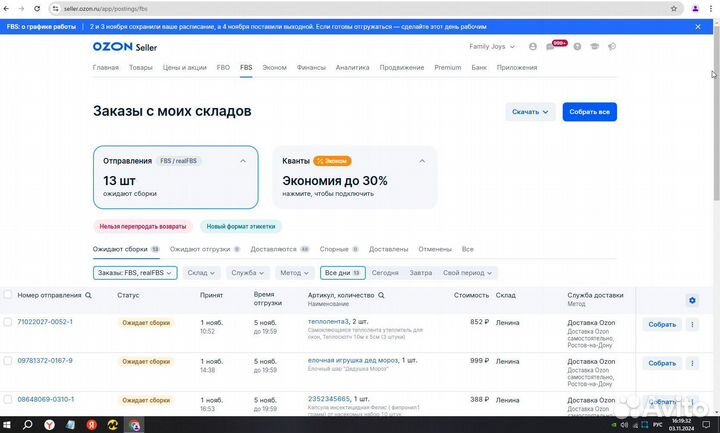
Task: Select Все дни date filter
Action: (343, 273)
